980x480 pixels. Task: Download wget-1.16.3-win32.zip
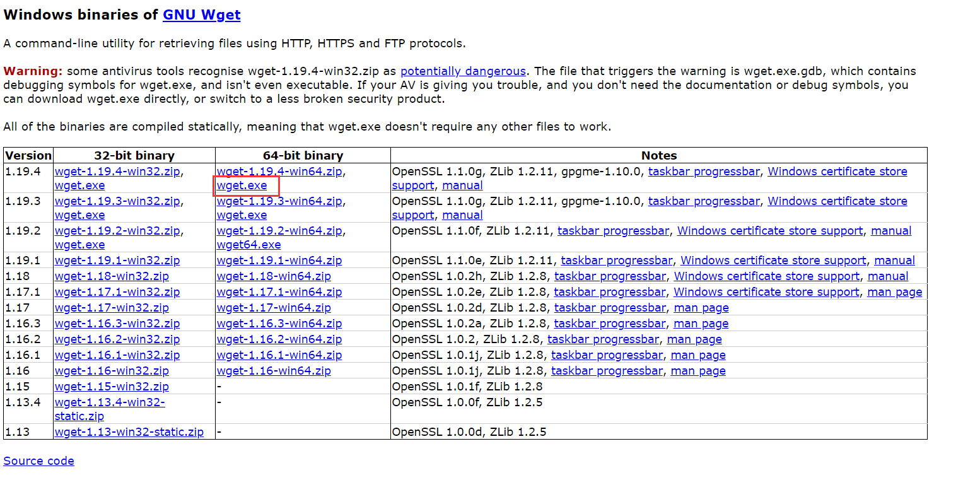coord(117,324)
